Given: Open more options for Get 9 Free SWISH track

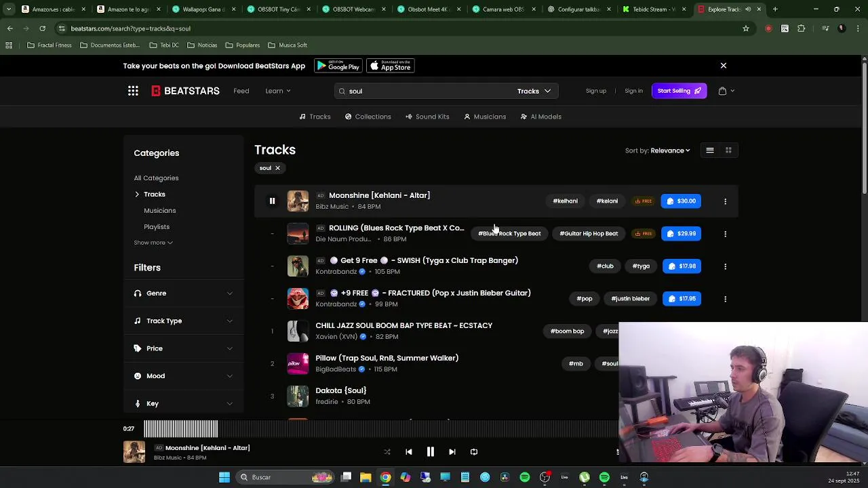Looking at the screenshot, I should pos(725,266).
